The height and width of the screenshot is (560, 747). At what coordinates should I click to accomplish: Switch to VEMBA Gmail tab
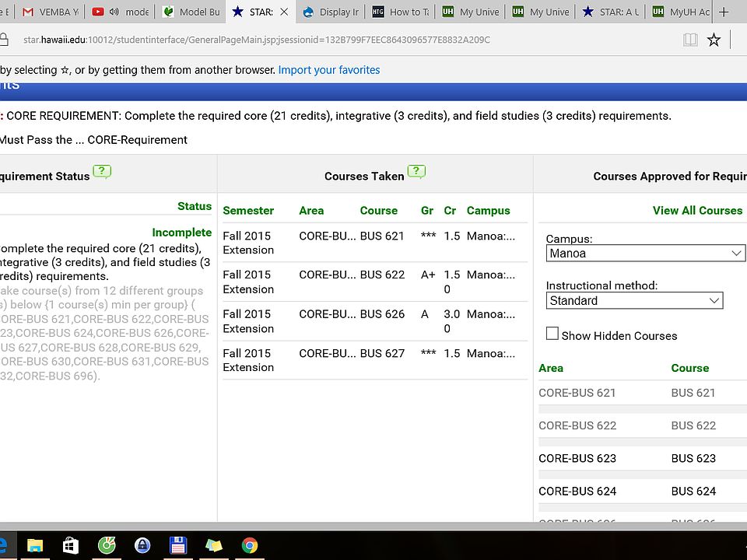51,12
